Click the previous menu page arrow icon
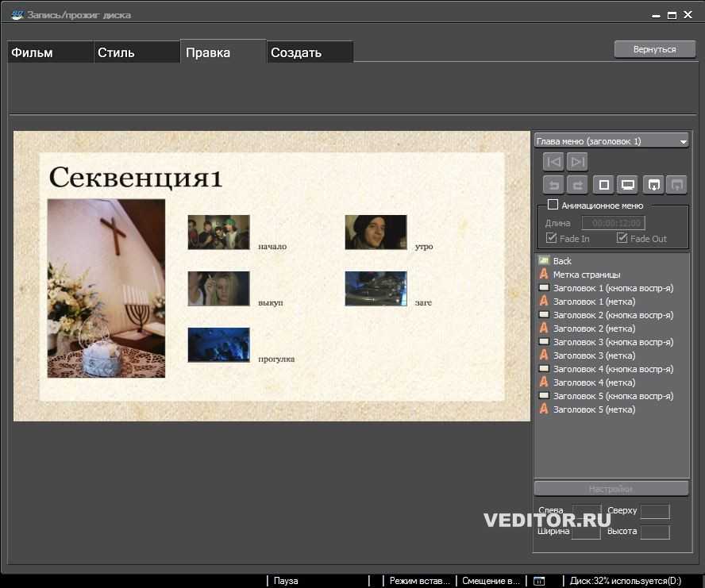Image resolution: width=705 pixels, height=588 pixels. 554,162
